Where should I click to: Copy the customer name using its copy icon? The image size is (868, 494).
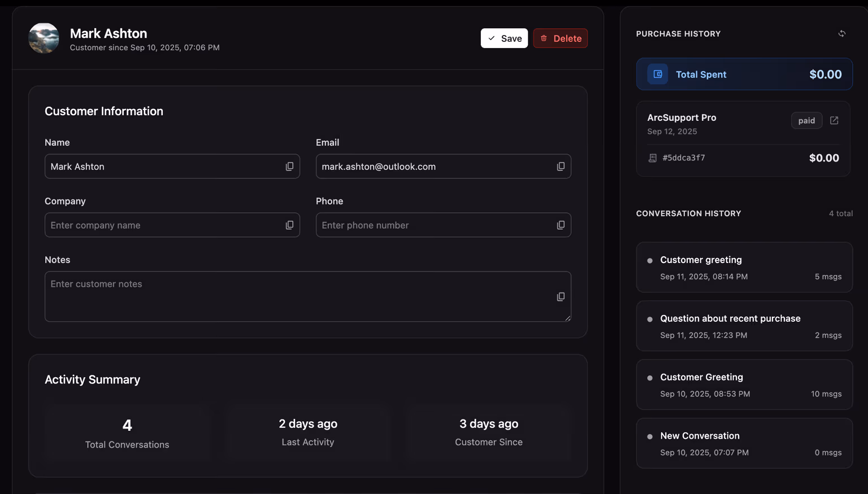(289, 166)
